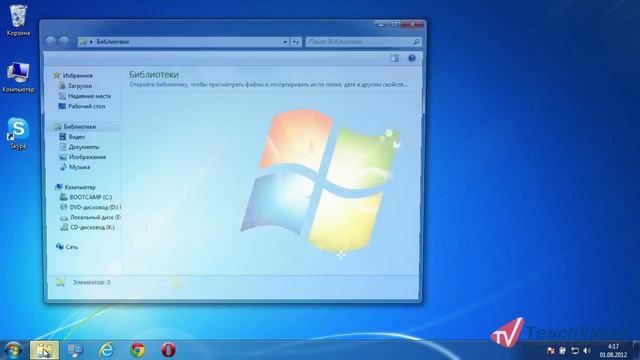This screenshot has height=360, width=640.
Task: Open Загрузки in the navigation pane
Action: tap(80, 86)
